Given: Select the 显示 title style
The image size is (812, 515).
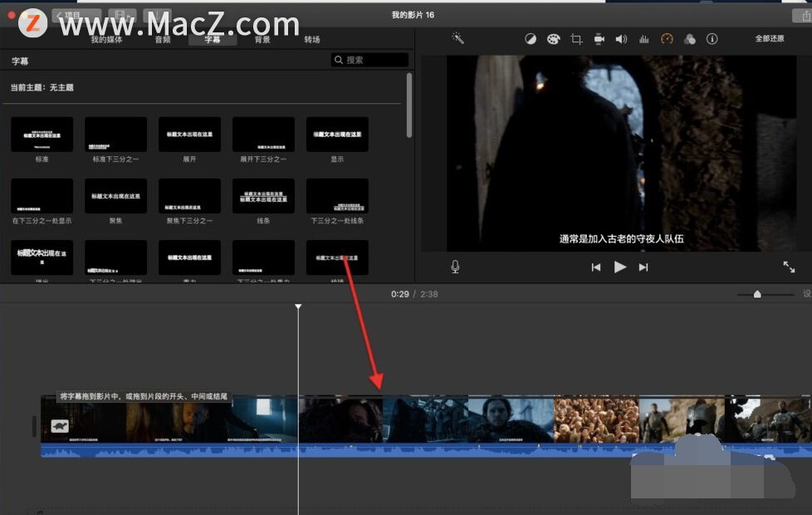Looking at the screenshot, I should (337, 135).
